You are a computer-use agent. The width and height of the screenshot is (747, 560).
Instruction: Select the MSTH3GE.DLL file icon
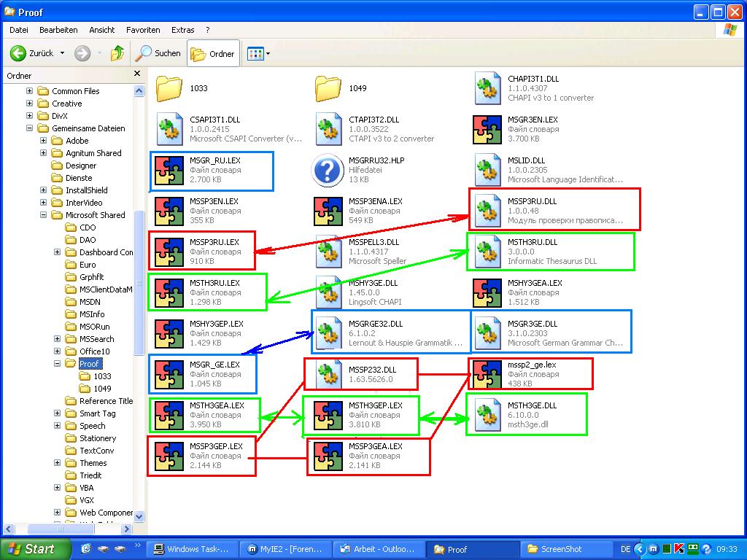[x=487, y=415]
